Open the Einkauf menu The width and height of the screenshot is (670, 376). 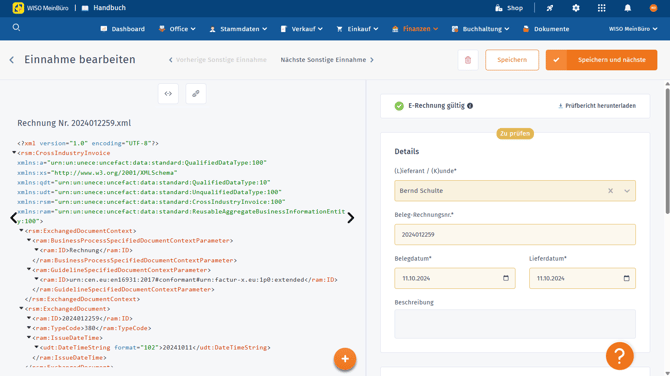coord(357,29)
